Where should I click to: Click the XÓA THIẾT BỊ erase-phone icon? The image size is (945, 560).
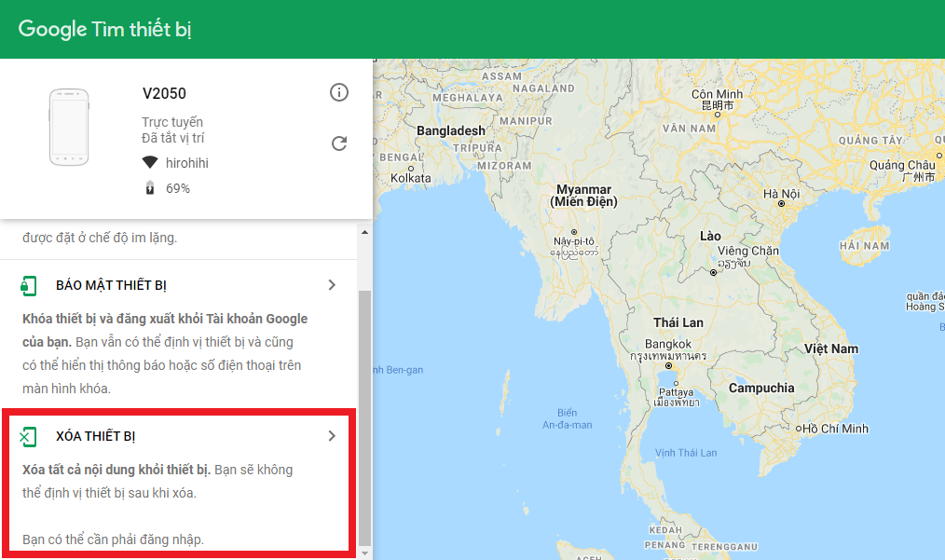pyautogui.click(x=28, y=436)
